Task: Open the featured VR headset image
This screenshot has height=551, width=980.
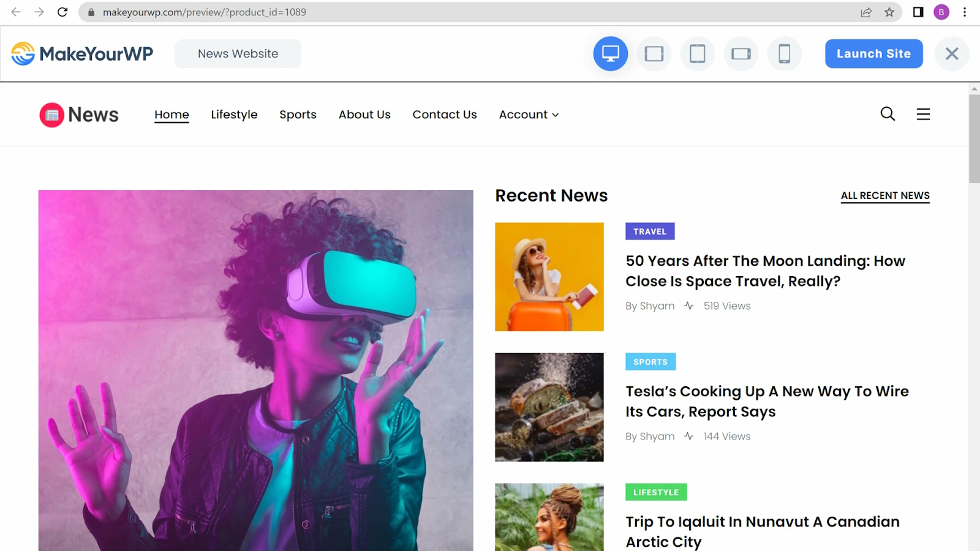Action: point(256,370)
